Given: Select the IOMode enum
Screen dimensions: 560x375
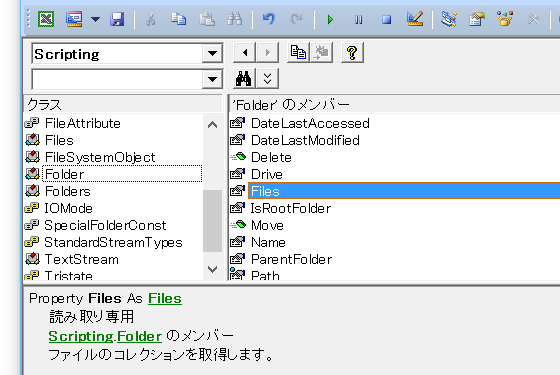Looking at the screenshot, I should (68, 208).
